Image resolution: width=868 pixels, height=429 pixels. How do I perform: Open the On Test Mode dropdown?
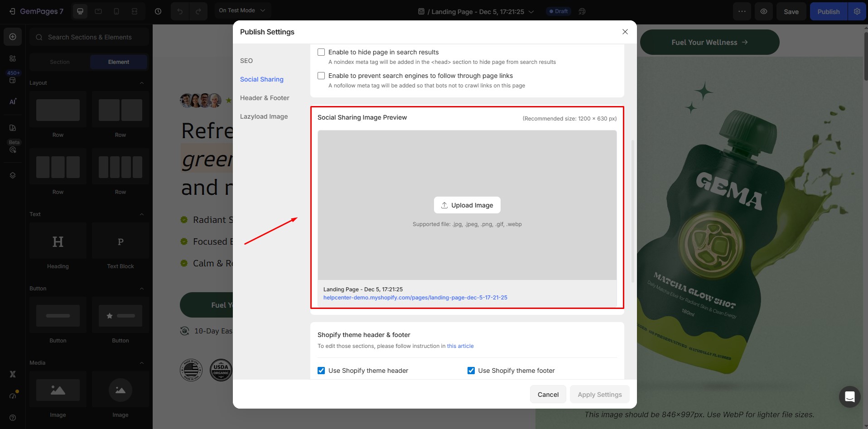tap(242, 10)
